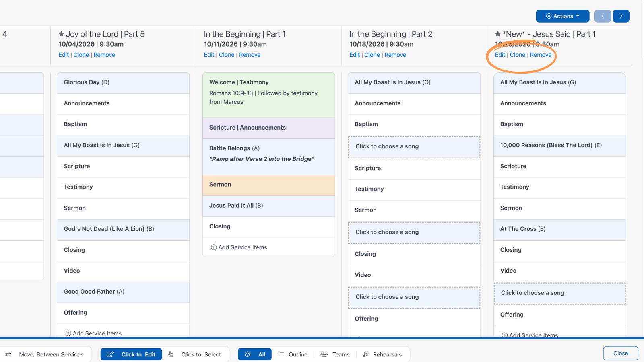This screenshot has width=644, height=362.
Task: Open At The Cross (E) song item
Action: [559, 229]
